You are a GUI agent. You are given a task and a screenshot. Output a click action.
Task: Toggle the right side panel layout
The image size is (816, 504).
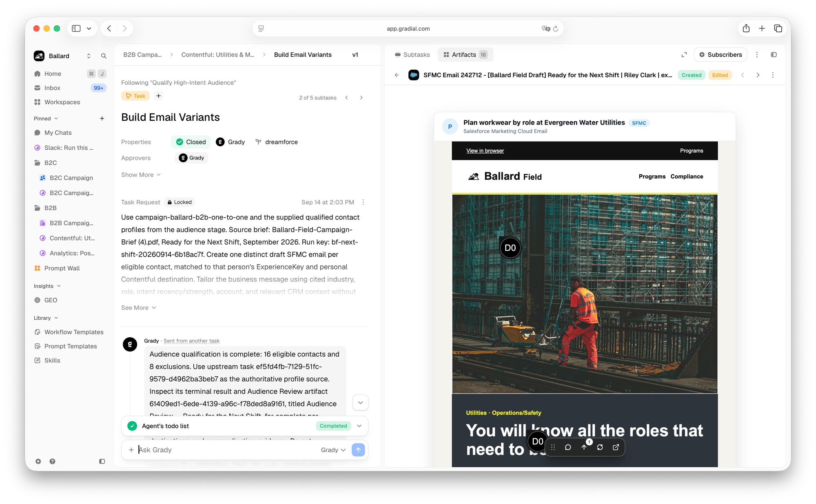[x=774, y=55]
